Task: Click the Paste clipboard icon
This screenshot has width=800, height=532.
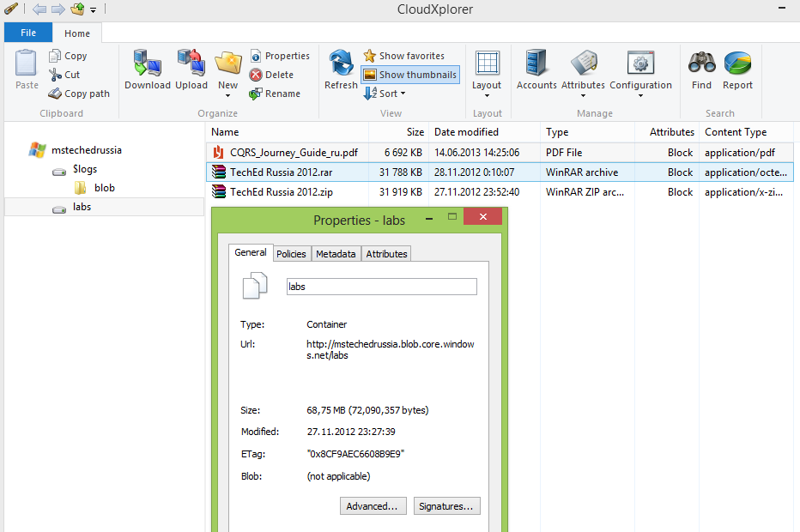Action: click(x=26, y=63)
